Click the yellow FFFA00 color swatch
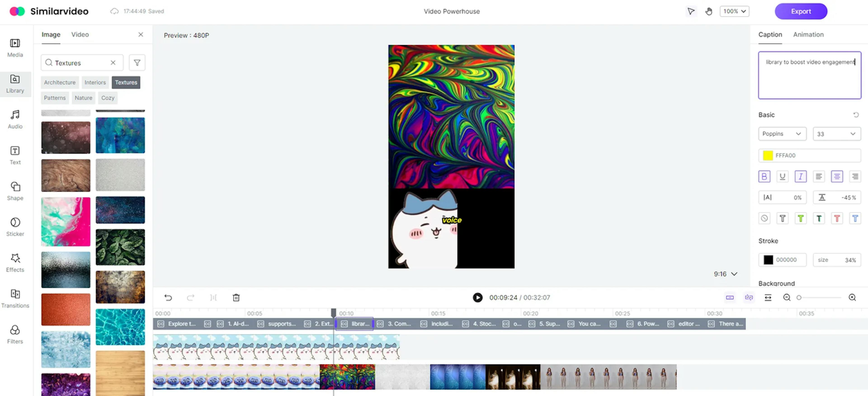 click(768, 155)
